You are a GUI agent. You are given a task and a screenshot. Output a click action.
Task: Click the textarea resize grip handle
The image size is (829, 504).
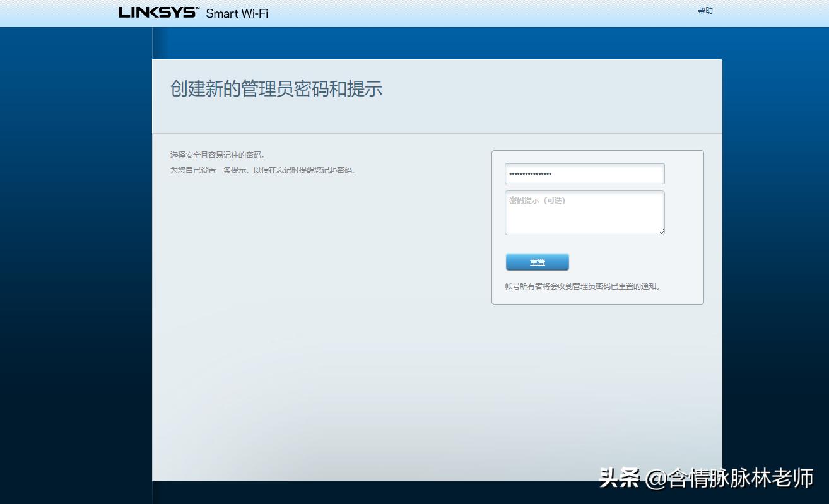(x=661, y=232)
